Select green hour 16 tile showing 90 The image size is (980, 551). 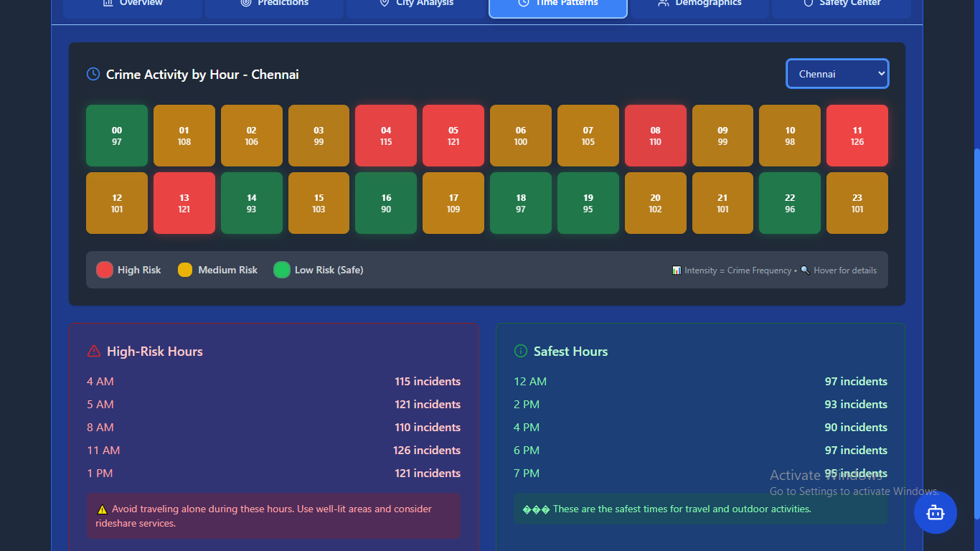point(386,203)
